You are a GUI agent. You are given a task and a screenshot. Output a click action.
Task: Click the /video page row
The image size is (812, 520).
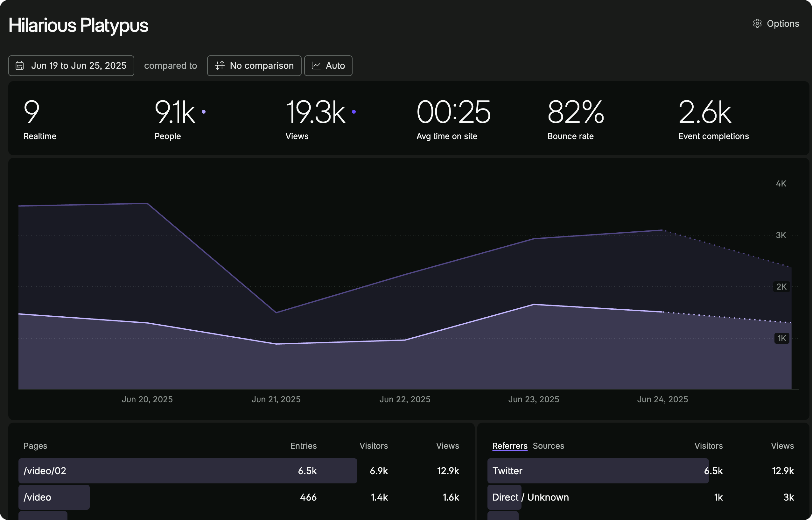(x=38, y=497)
